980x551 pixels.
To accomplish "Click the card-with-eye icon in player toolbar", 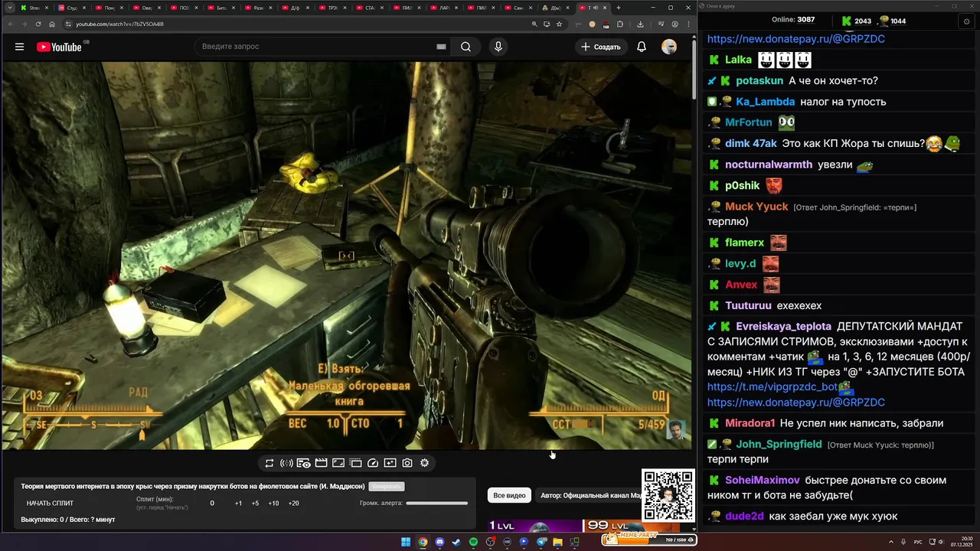I will [x=303, y=463].
